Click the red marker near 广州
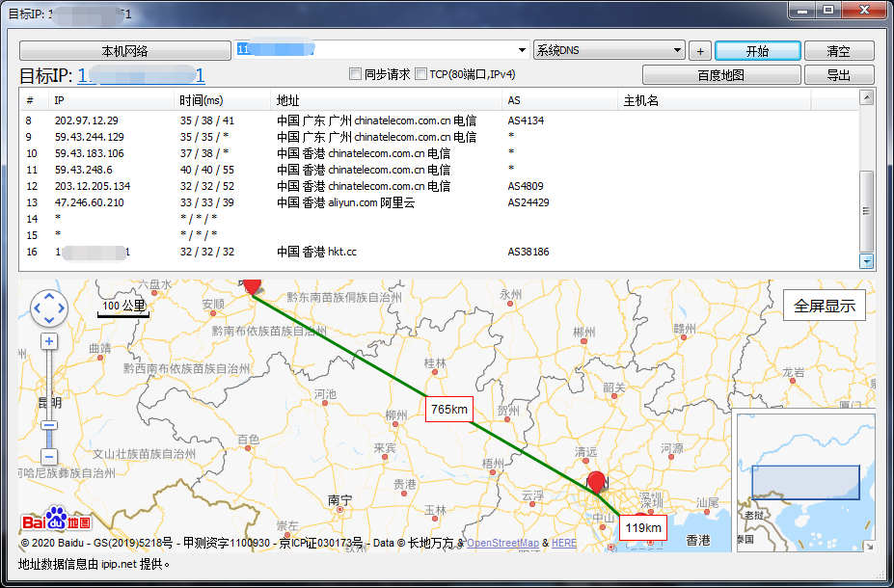Screen dimensions: 894x588 pyautogui.click(x=596, y=482)
